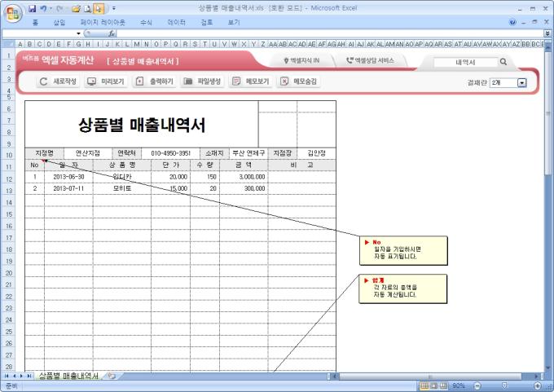This screenshot has width=554, height=392.
Task: Open the 엑셀상담 서비스 tab
Action: click(x=370, y=60)
